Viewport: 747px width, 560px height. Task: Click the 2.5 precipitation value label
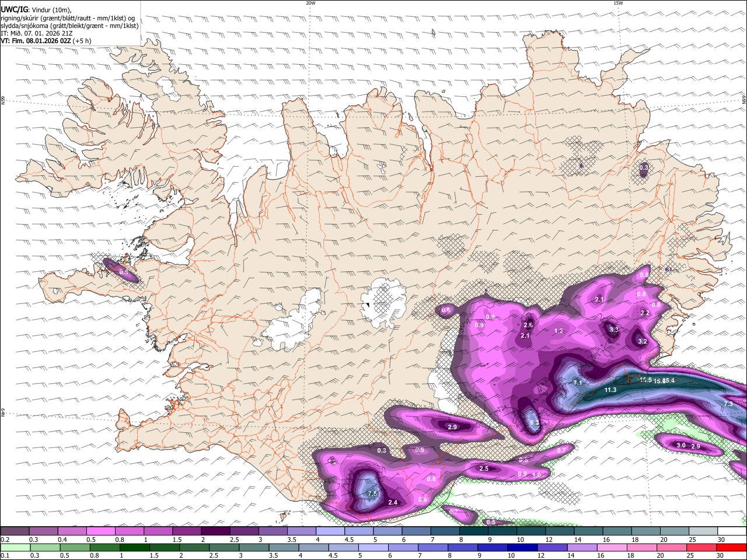(484, 468)
